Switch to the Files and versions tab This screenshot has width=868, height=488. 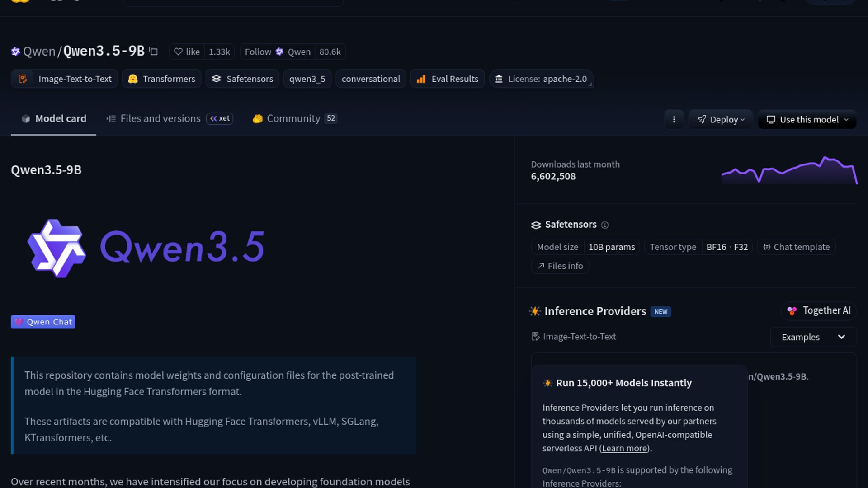[160, 118]
